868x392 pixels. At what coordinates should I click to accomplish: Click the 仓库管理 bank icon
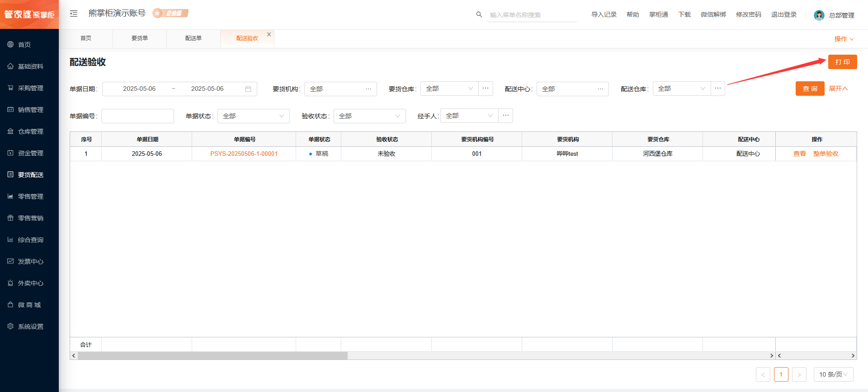pyautogui.click(x=10, y=131)
